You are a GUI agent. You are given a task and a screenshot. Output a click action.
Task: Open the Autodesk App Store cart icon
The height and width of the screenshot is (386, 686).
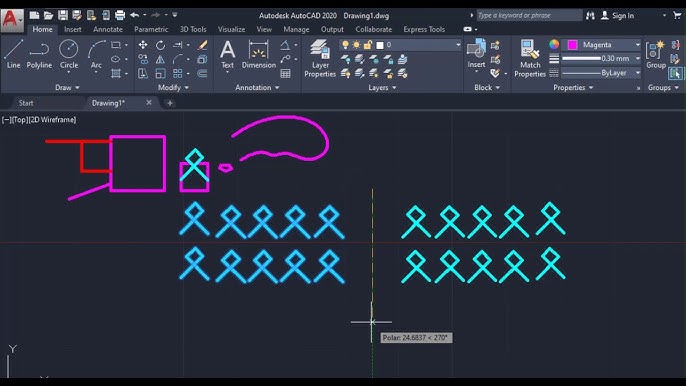pos(677,15)
